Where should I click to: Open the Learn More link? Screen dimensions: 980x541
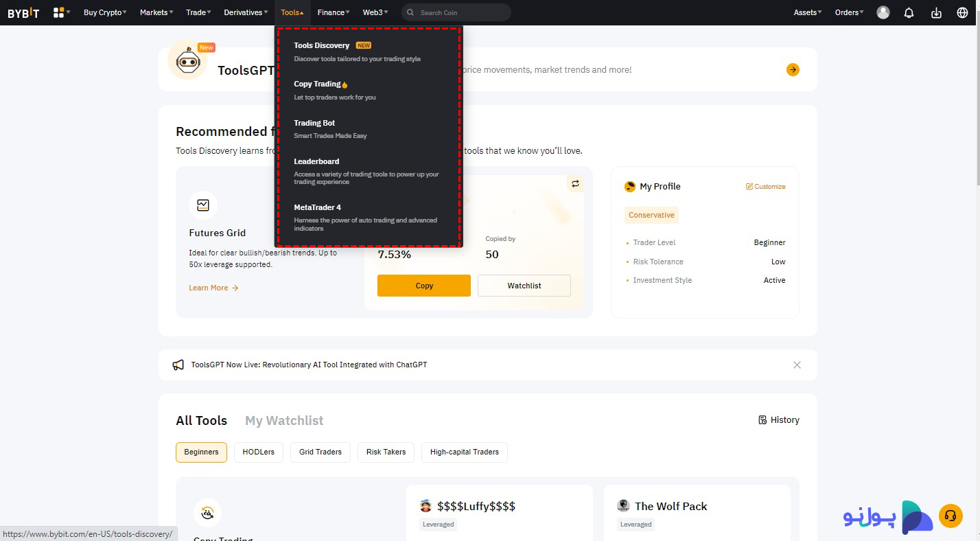213,288
